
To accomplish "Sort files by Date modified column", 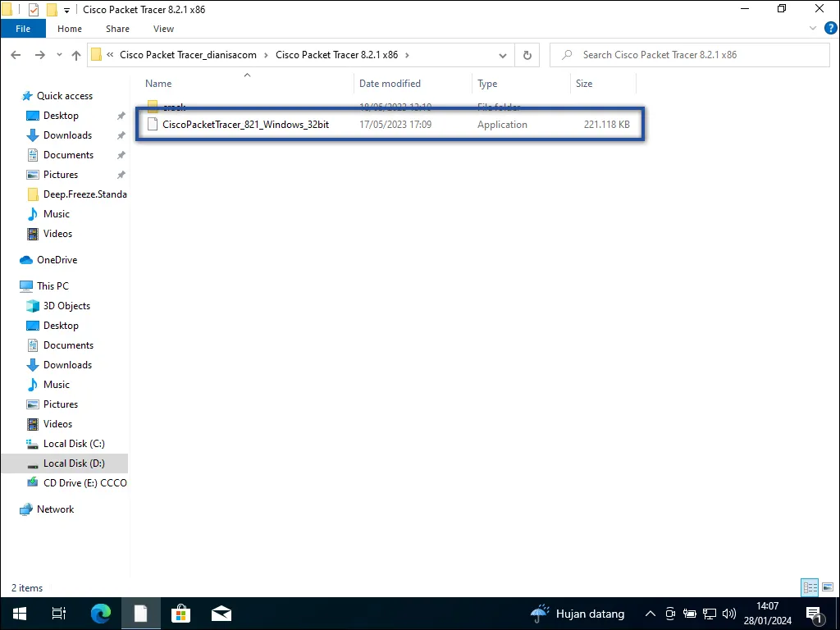I will coord(390,84).
